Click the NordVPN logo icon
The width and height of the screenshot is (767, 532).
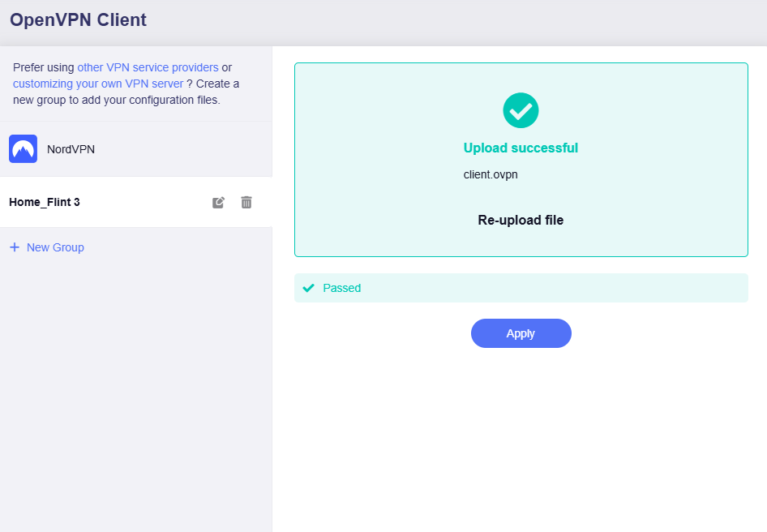[x=23, y=149]
